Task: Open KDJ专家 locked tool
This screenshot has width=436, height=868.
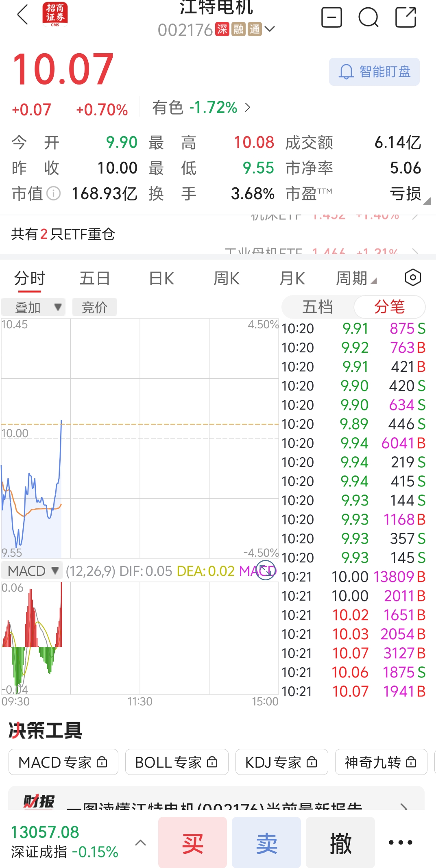Action: pyautogui.click(x=281, y=762)
